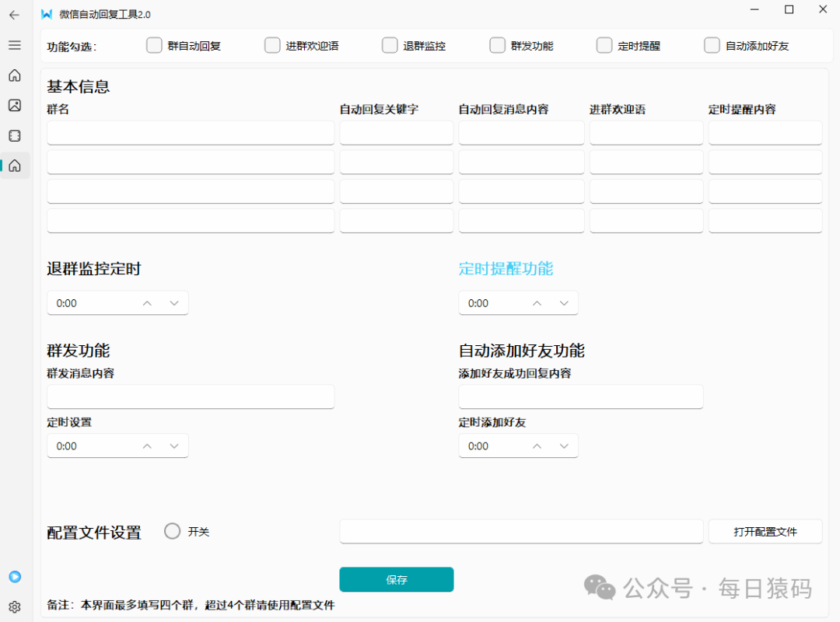840x622 pixels.
Task: Open the 退群监控定时 time dropdown
Action: 174,302
